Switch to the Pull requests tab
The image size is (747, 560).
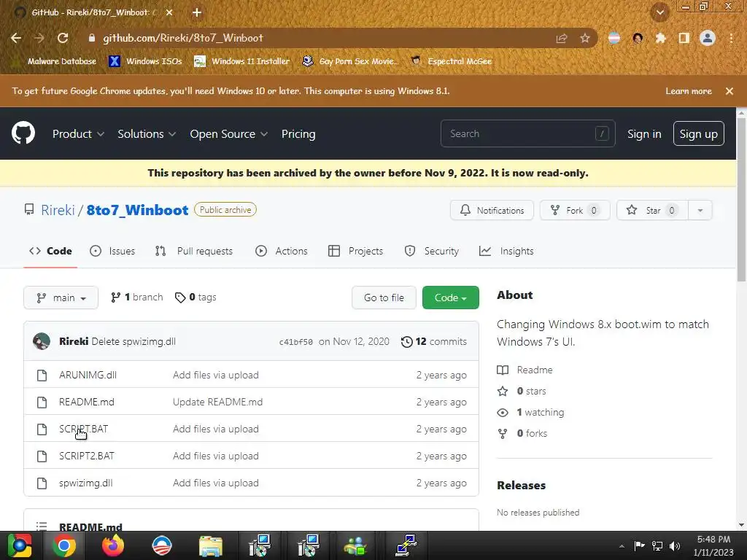(x=194, y=251)
